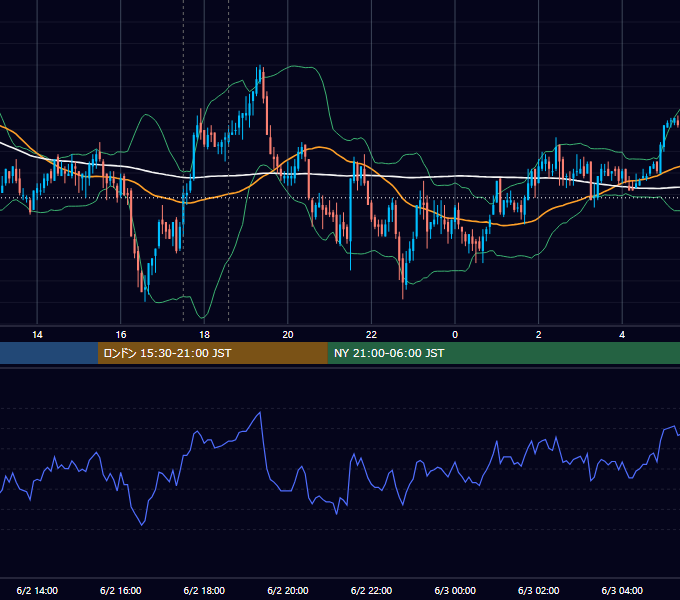Click the blue session bar before ロンドン

pyautogui.click(x=49, y=353)
